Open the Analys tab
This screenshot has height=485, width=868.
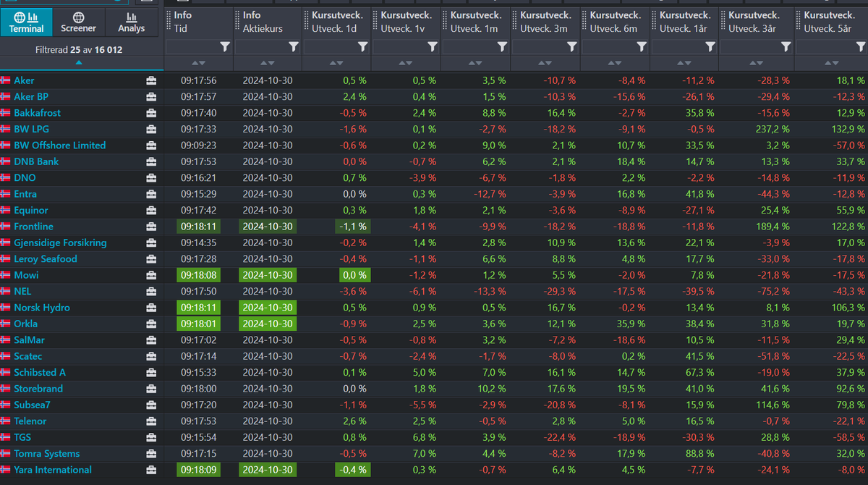[x=131, y=22]
